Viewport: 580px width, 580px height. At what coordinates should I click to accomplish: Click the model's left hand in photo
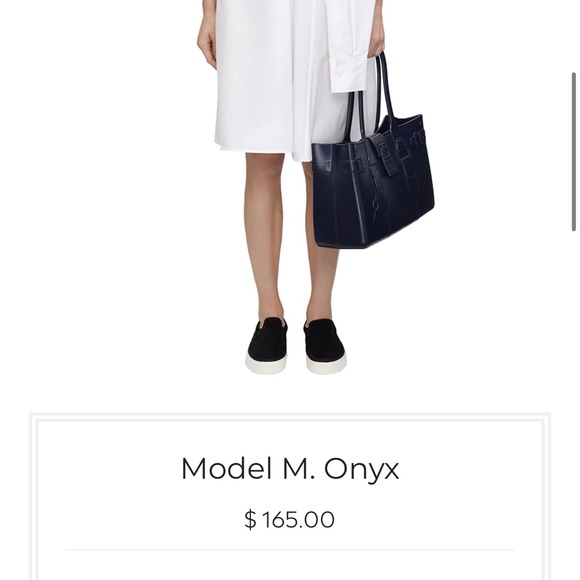207,43
